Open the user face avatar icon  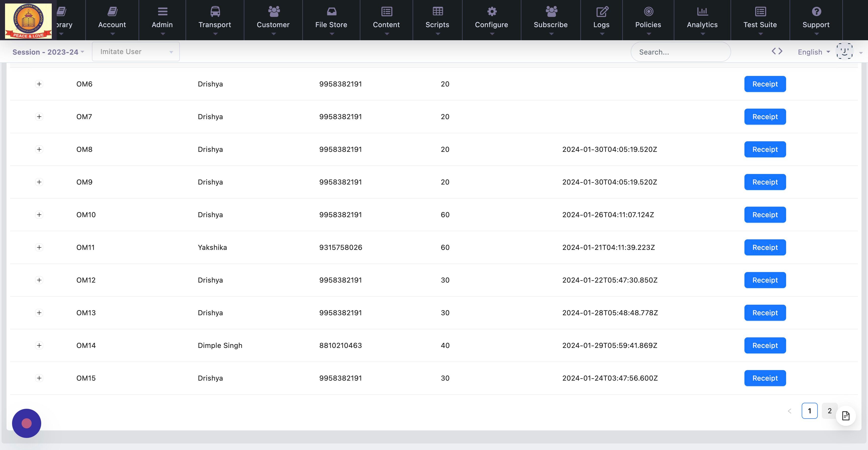pos(844,51)
